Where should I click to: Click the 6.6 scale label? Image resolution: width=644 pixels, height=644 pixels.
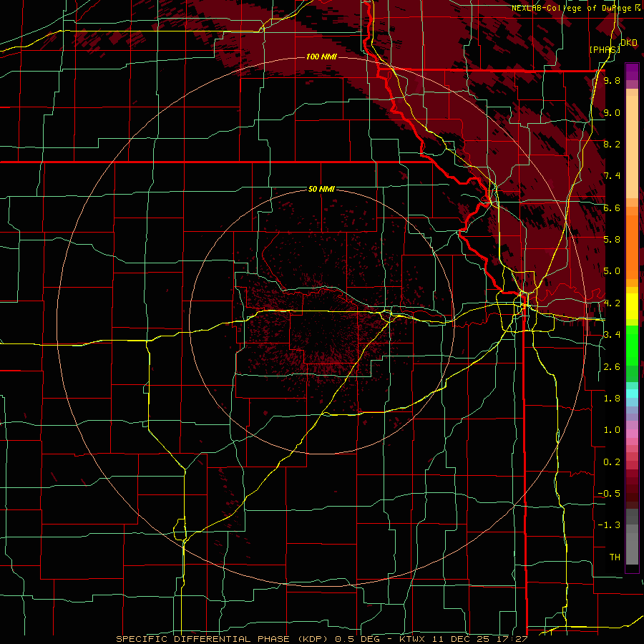point(612,208)
